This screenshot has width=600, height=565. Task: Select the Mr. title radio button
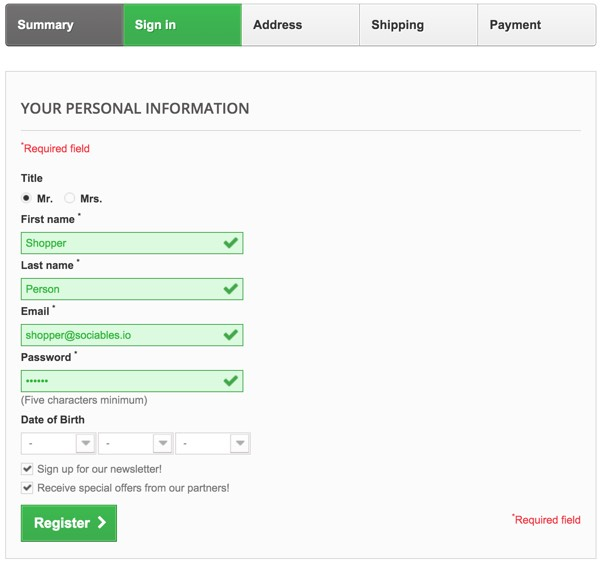click(26, 198)
